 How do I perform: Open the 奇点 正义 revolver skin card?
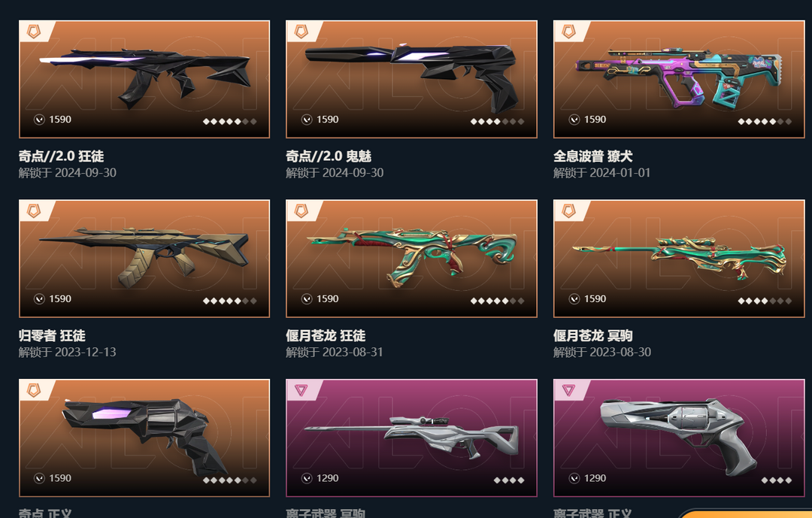(x=144, y=438)
